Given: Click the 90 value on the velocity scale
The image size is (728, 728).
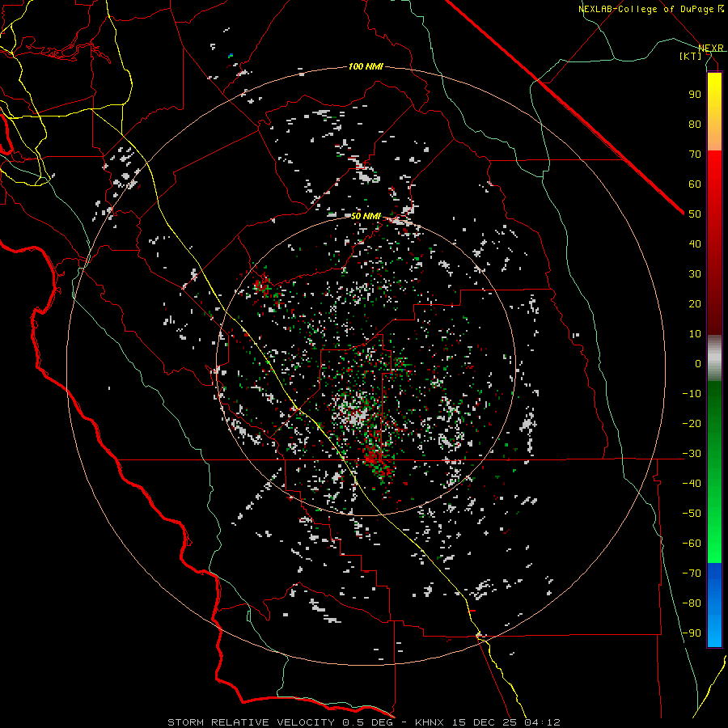Looking at the screenshot, I should click(x=695, y=95).
